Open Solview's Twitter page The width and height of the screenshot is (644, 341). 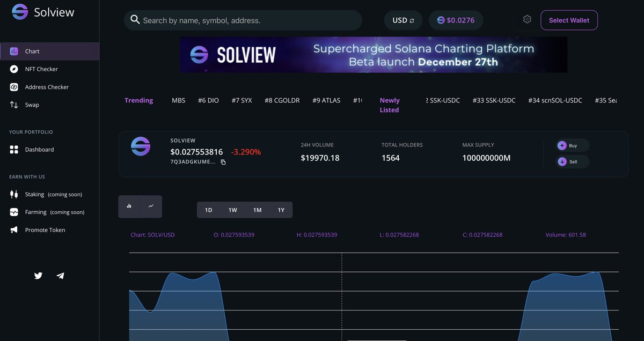point(38,276)
